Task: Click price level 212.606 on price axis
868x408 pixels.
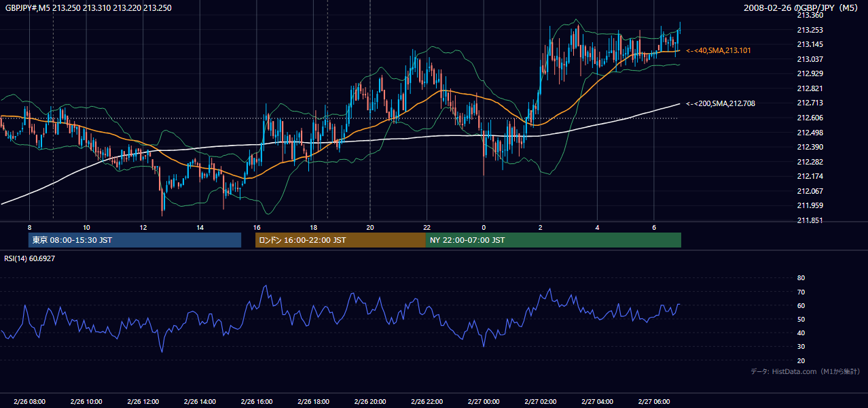Action: [x=810, y=118]
